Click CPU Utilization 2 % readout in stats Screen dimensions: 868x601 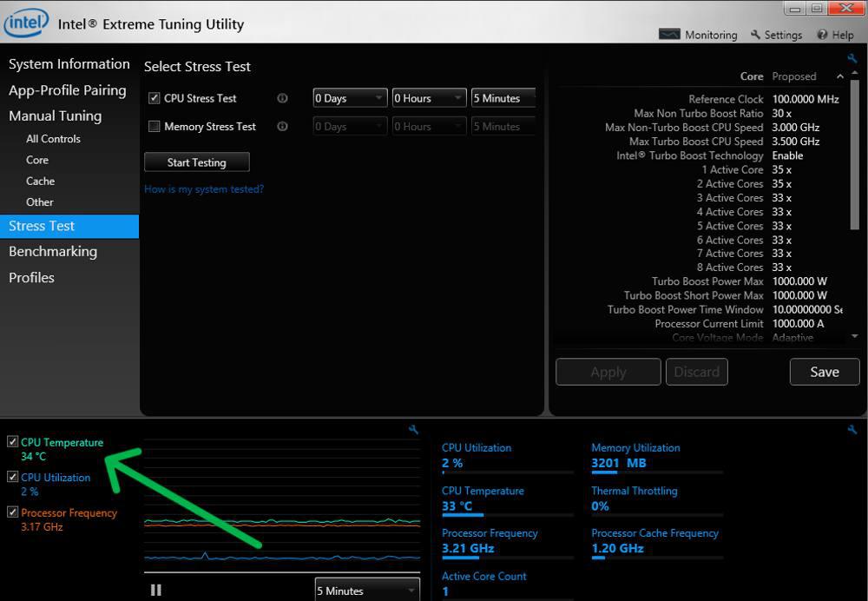[452, 463]
